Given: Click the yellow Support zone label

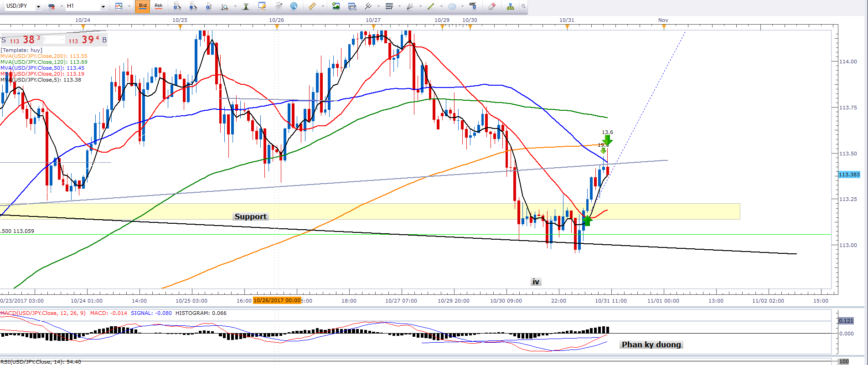Looking at the screenshot, I should (250, 216).
